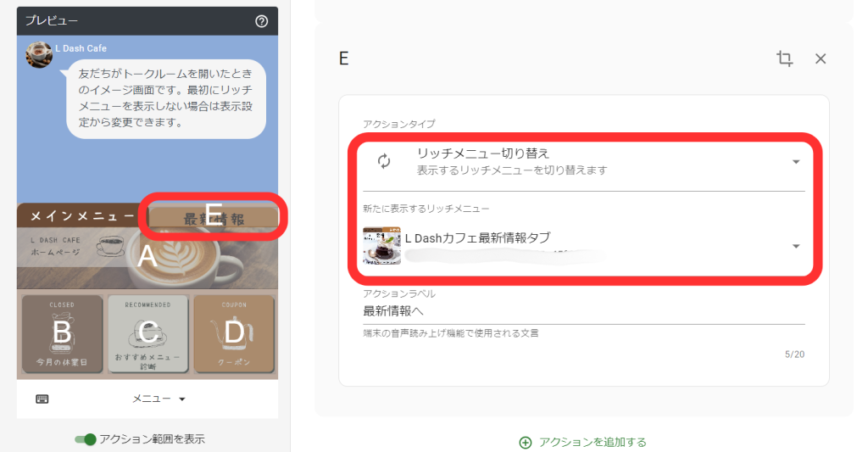
Task: Click the L Dashカフェ最新情報タブ thumbnail
Action: [382, 245]
